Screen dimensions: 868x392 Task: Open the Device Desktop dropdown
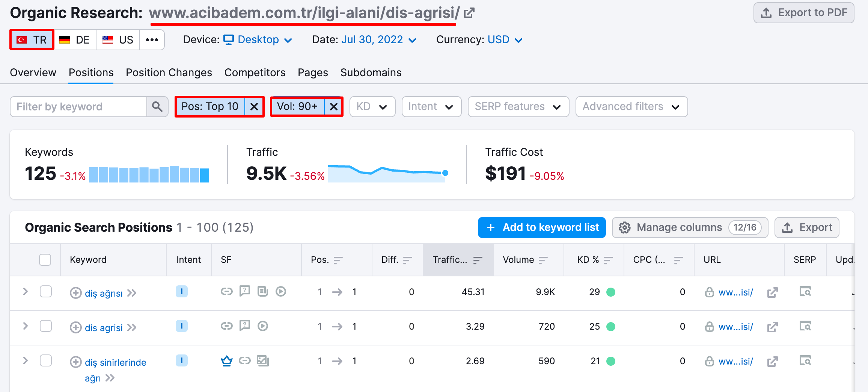pyautogui.click(x=258, y=40)
